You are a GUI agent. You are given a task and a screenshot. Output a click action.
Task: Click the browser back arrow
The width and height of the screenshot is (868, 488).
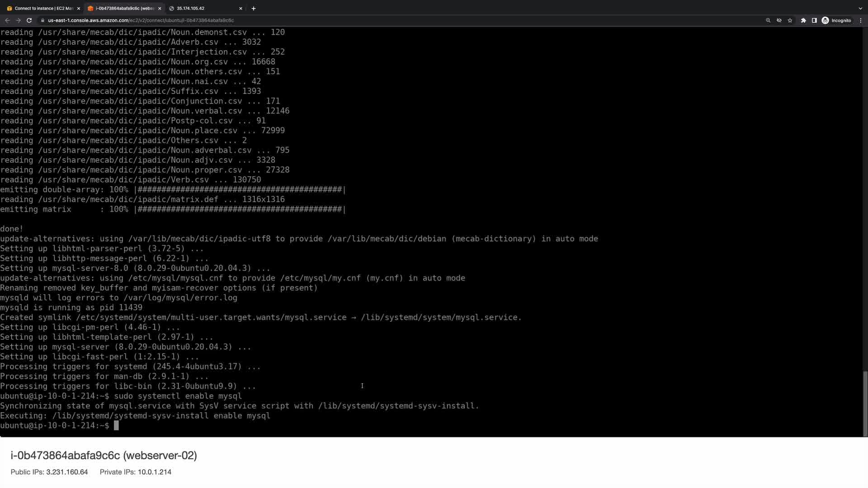[x=7, y=20]
